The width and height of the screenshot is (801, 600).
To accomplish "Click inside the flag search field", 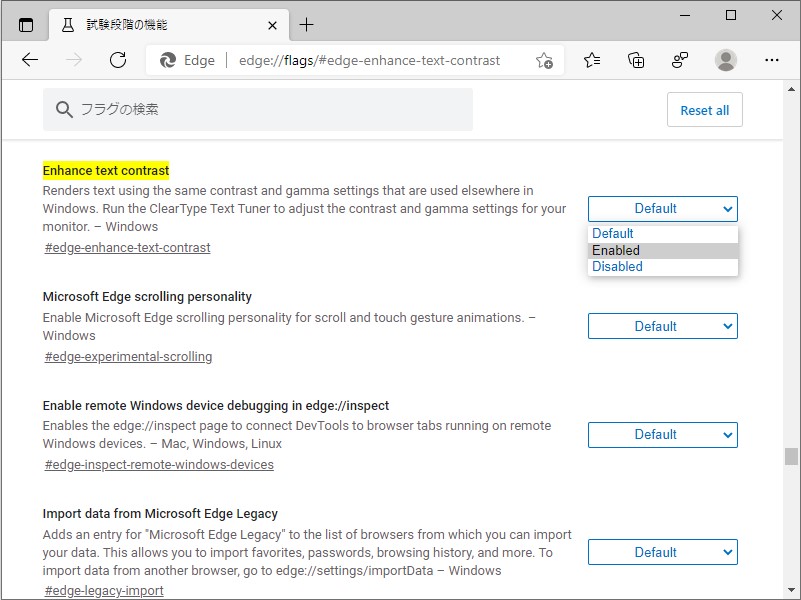I will 250,109.
